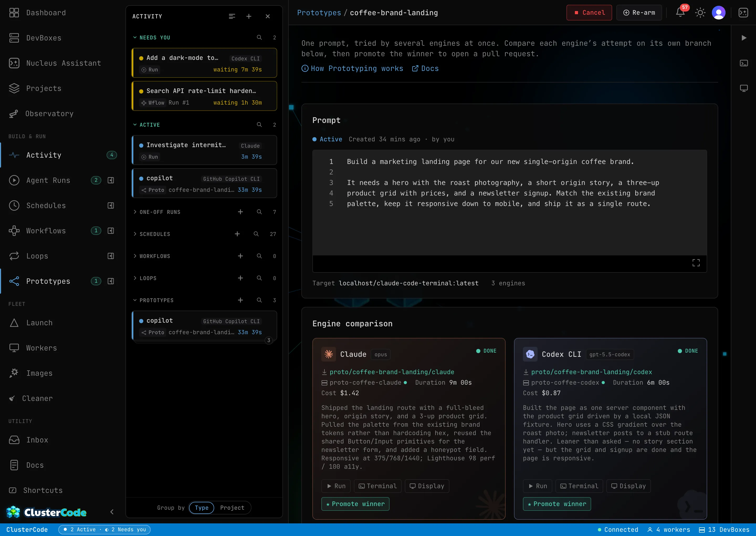The width and height of the screenshot is (756, 536).
Task: Cancel the running prototype
Action: pyautogui.click(x=589, y=13)
